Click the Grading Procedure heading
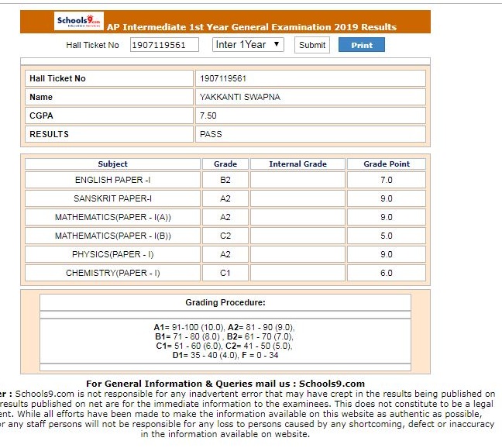 click(x=225, y=302)
